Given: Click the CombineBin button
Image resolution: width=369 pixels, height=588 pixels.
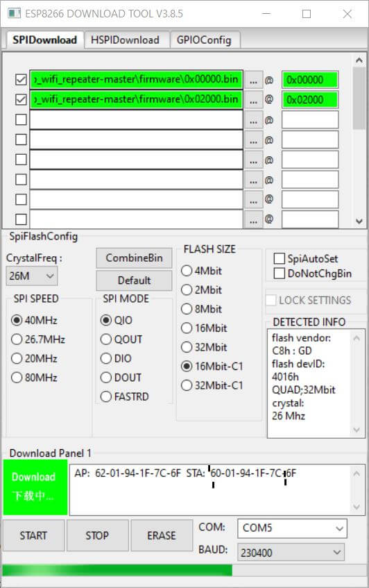Looking at the screenshot, I should (134, 258).
